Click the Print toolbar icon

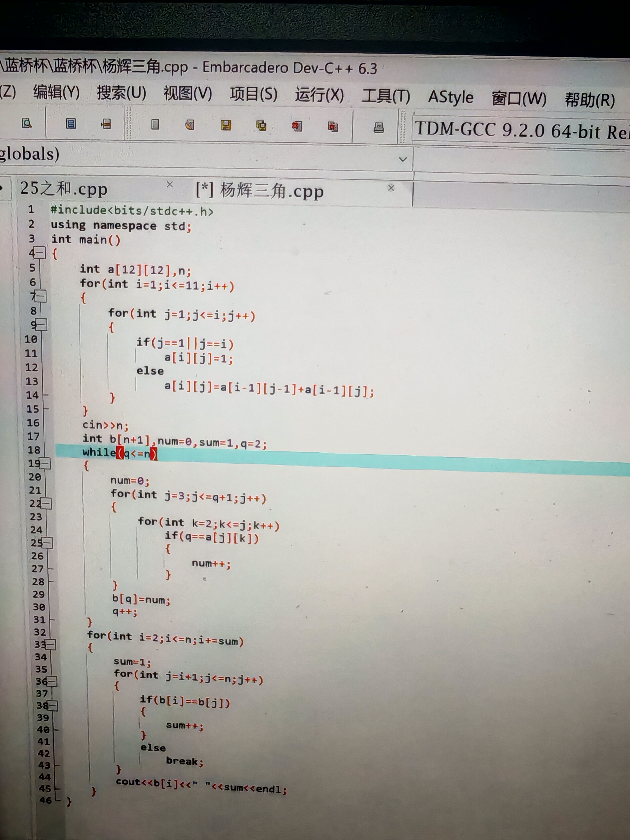pyautogui.click(x=379, y=128)
